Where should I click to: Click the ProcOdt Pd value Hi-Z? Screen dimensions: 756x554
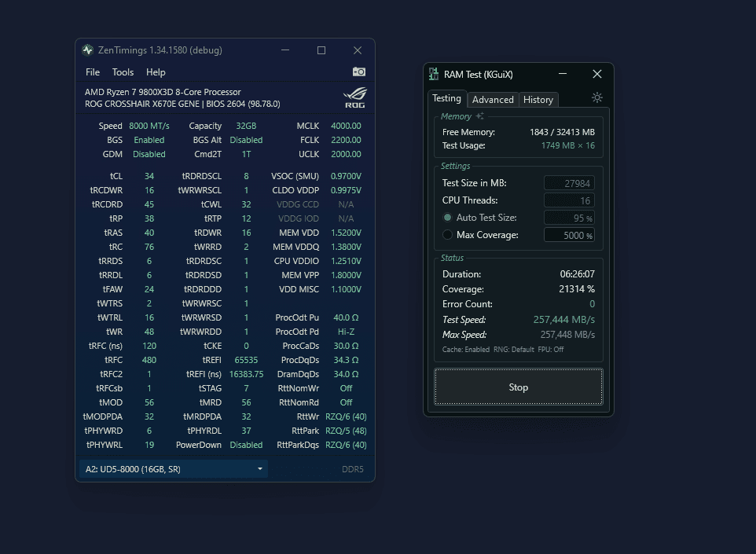346,332
